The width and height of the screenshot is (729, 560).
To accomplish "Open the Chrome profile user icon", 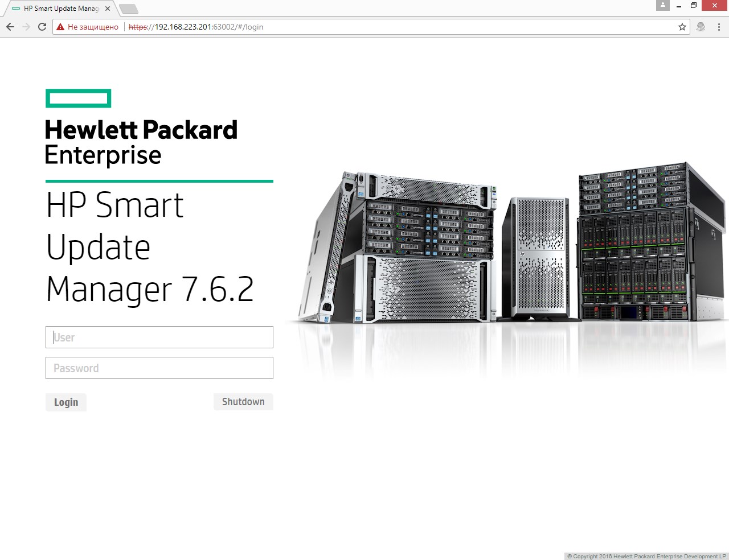I will (662, 6).
